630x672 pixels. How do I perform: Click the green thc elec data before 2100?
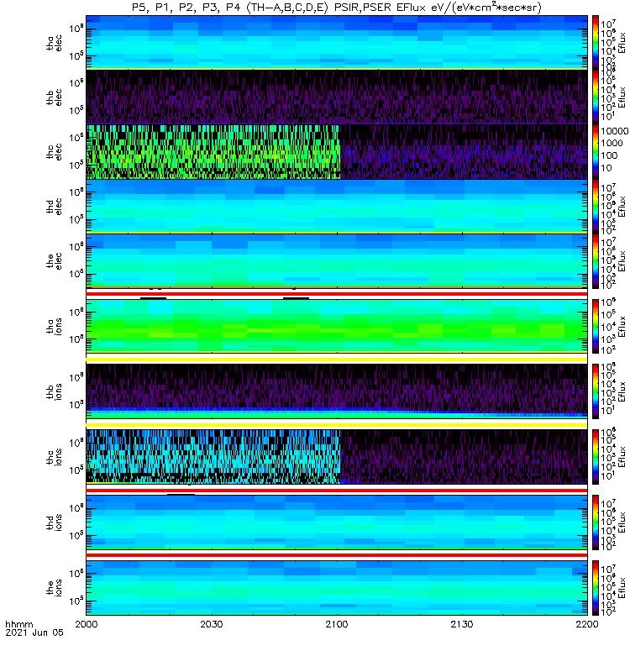click(213, 152)
